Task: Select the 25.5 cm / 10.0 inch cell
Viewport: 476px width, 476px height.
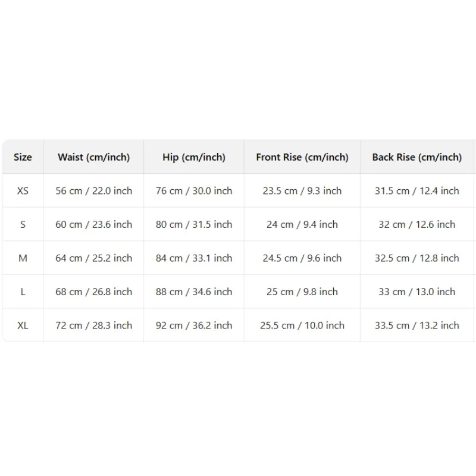Action: [302, 325]
